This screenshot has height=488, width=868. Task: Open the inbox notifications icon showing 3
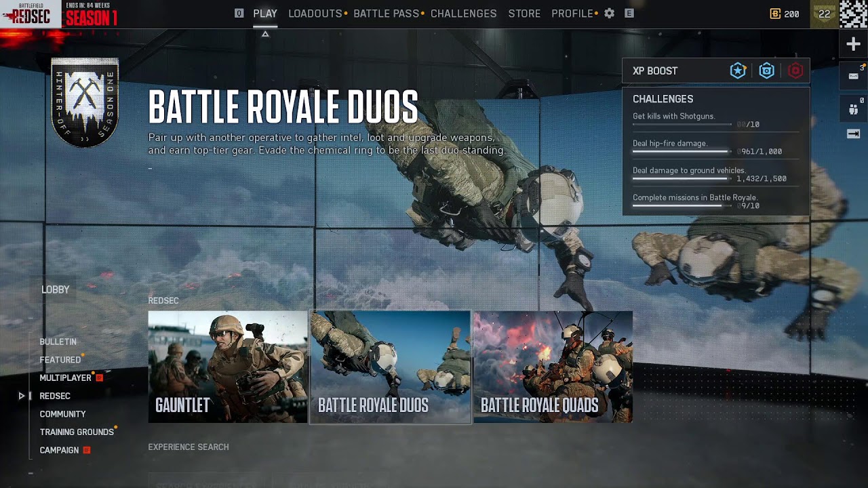click(853, 76)
